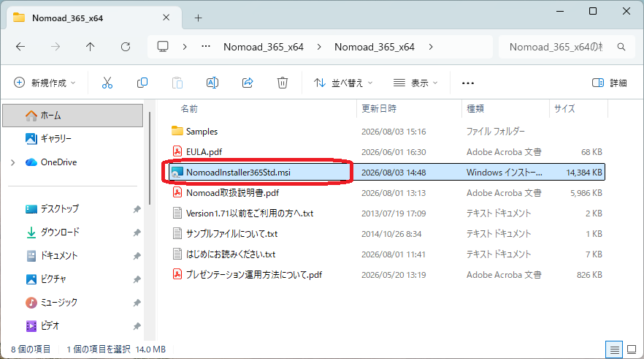Viewport: 644px width, 359px height.
Task: Switch to details list view icon
Action: tap(615, 349)
